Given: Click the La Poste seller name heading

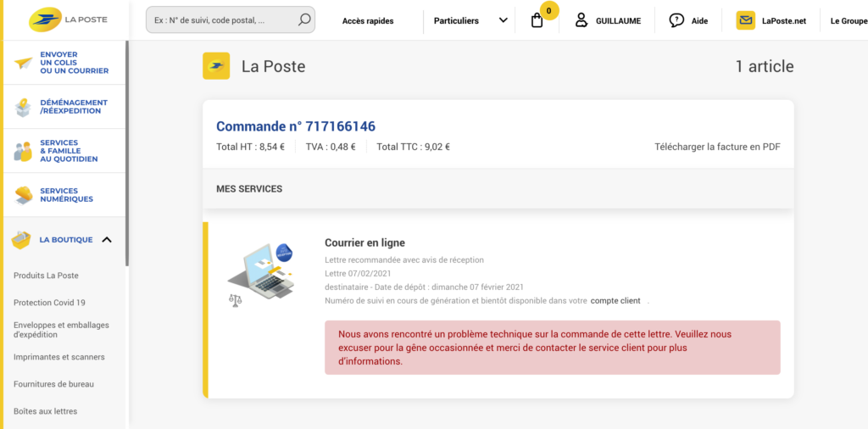Looking at the screenshot, I should pyautogui.click(x=274, y=66).
